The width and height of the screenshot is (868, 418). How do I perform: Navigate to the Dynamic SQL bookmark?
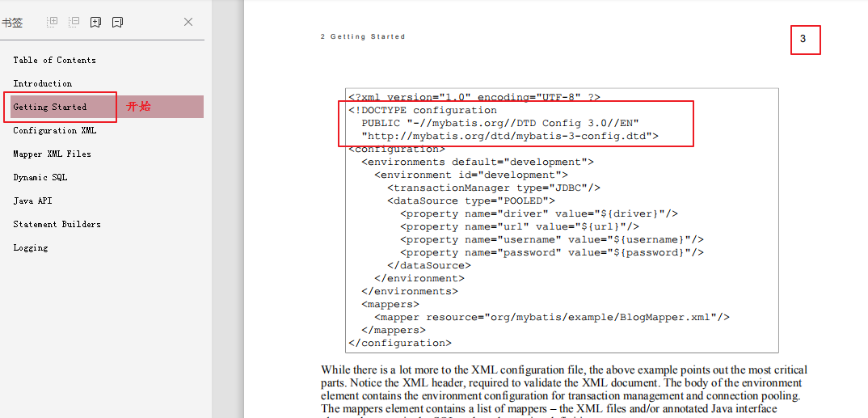coord(40,177)
